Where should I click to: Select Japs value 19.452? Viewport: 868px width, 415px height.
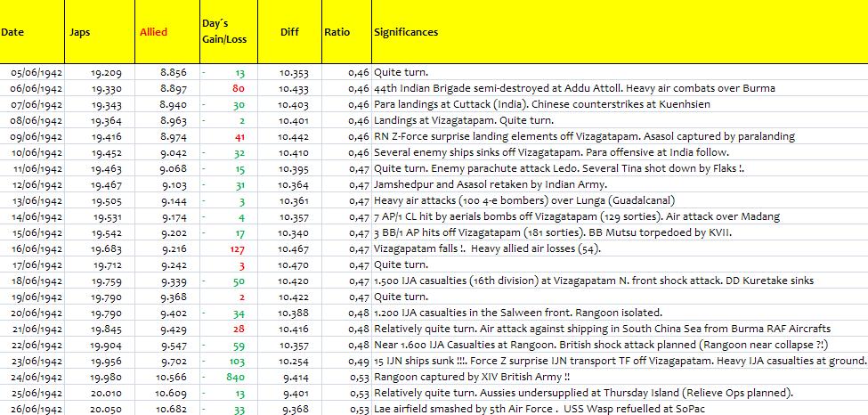tap(100, 152)
